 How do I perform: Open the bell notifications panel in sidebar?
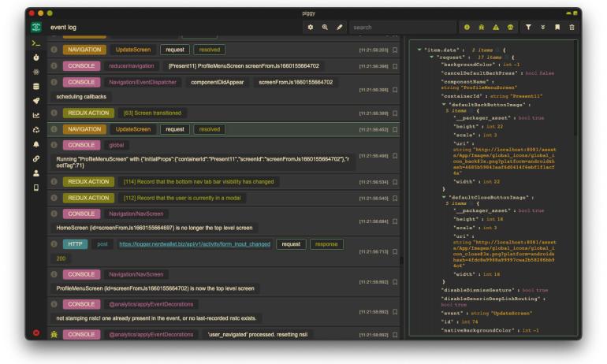[36, 144]
